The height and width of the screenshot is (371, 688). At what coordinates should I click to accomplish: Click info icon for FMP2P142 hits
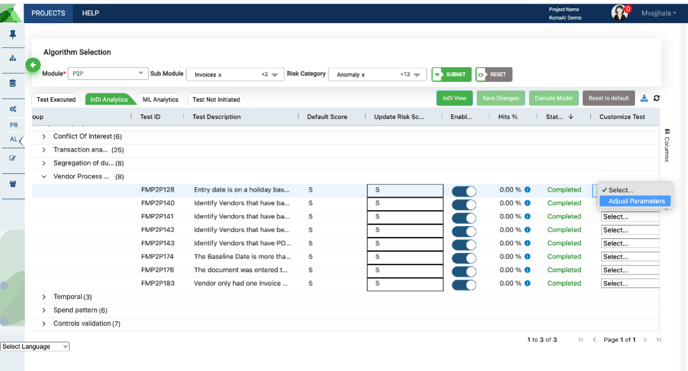coord(527,230)
